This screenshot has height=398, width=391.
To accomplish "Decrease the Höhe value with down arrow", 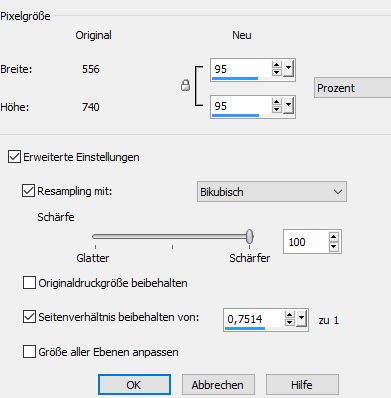I will click(276, 109).
